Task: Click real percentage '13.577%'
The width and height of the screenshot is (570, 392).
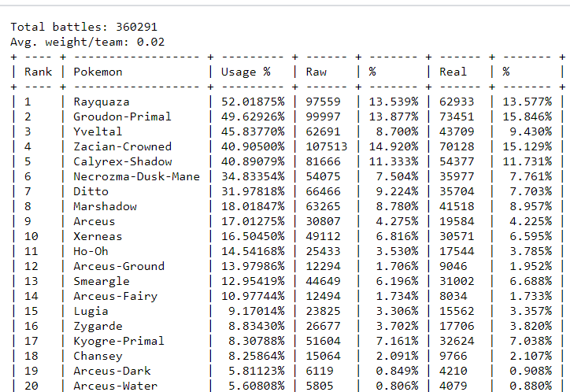Action: click(x=527, y=102)
